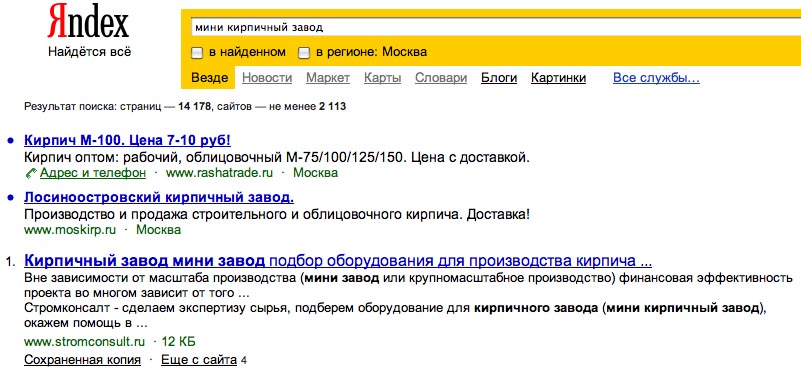This screenshot has width=801, height=377.
Task: Open result 'Кирпичный завод мини завод подбор оборудования'
Action: click(338, 261)
